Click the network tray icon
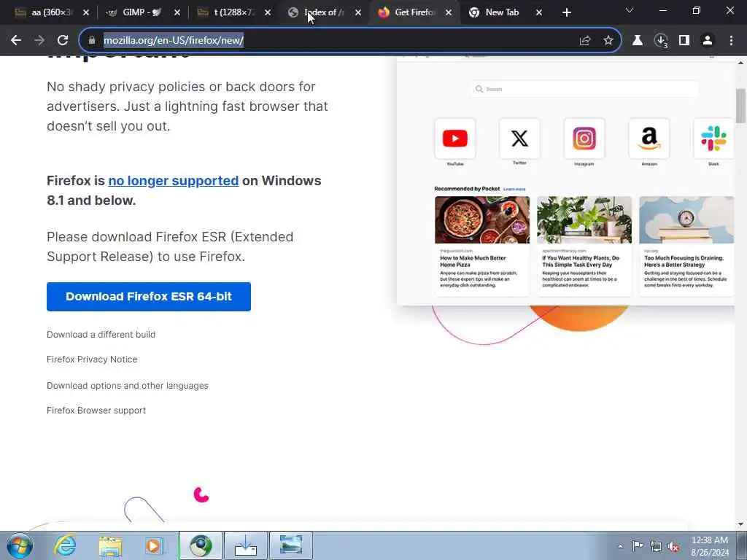 (656, 547)
